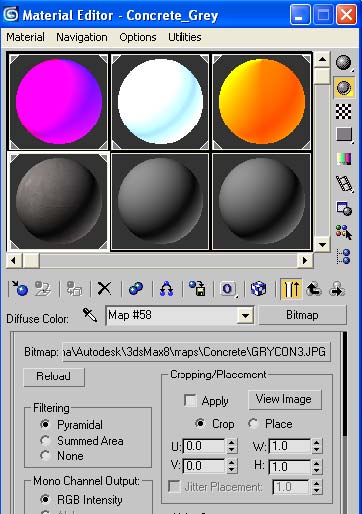
Task: Click the Map #58 name field
Action: (x=171, y=315)
